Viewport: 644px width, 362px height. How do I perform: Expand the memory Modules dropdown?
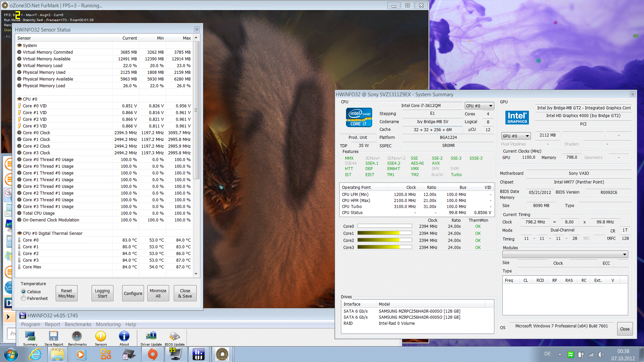565,254
